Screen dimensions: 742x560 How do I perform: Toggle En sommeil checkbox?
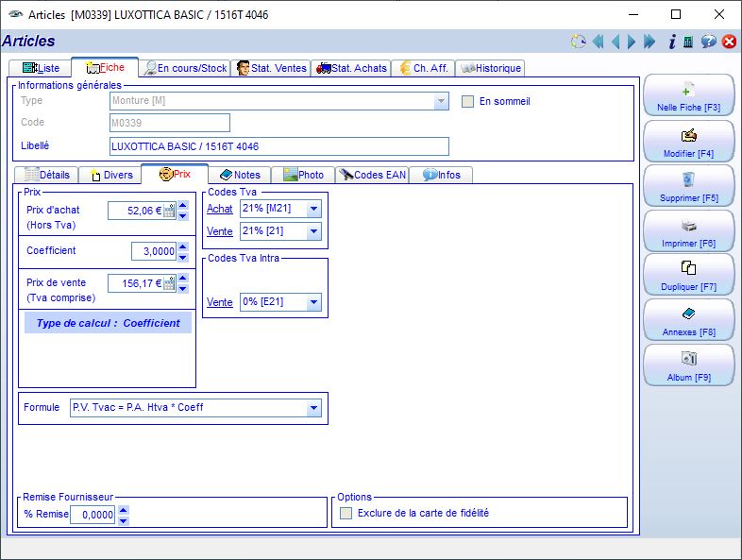pos(467,101)
